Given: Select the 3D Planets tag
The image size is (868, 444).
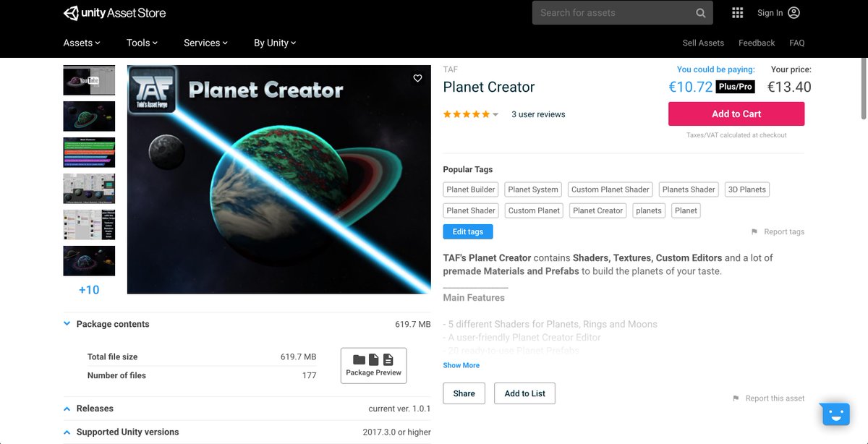Looking at the screenshot, I should pos(747,189).
